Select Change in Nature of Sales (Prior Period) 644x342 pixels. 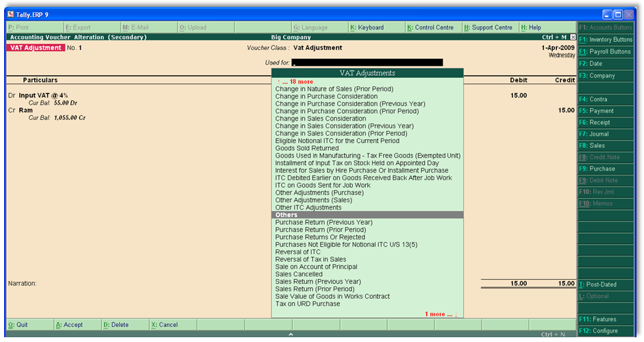pyautogui.click(x=334, y=89)
